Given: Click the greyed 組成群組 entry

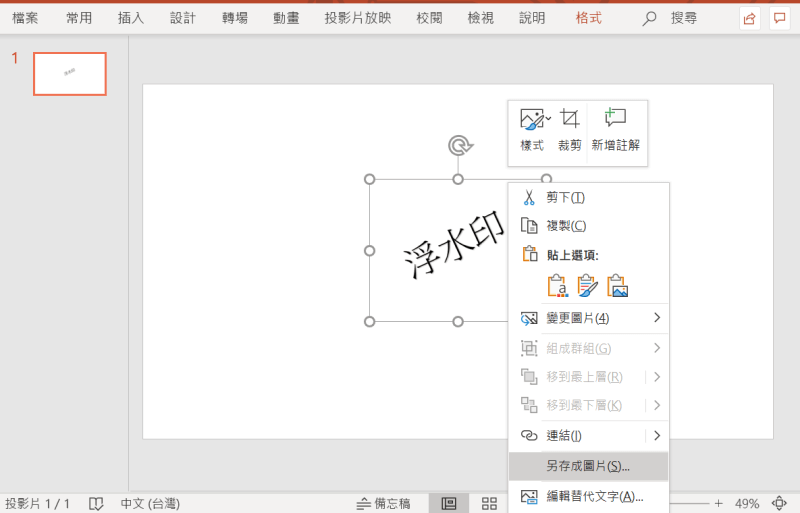Looking at the screenshot, I should coord(589,349).
